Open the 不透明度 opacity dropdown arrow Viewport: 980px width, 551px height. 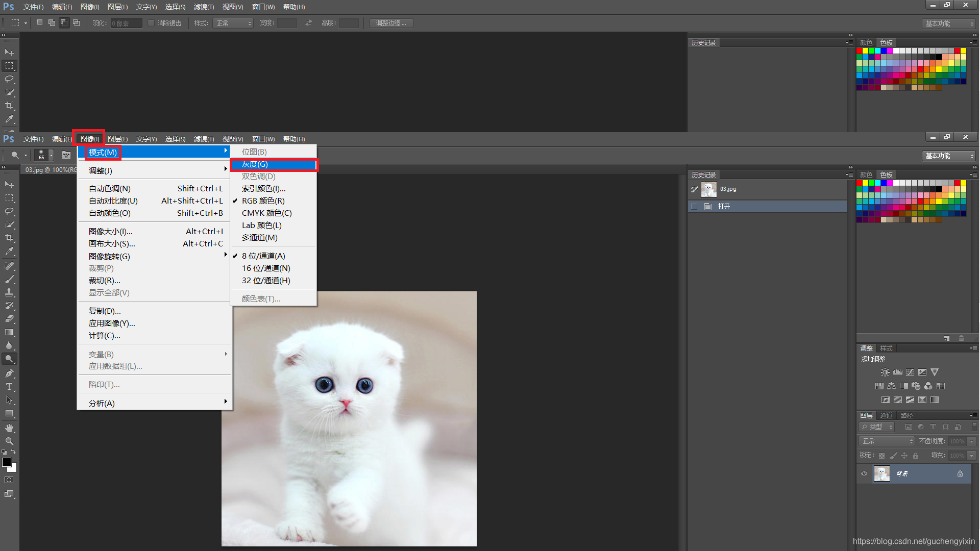pyautogui.click(x=972, y=441)
